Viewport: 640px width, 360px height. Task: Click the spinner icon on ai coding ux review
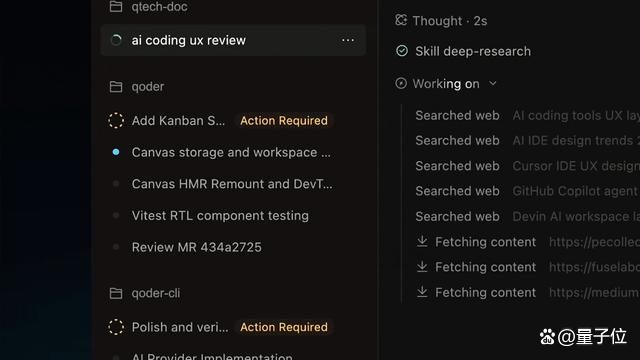pyautogui.click(x=116, y=40)
